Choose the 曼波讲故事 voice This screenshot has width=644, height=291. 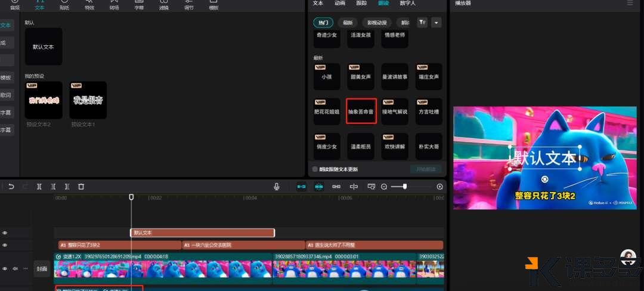click(395, 76)
